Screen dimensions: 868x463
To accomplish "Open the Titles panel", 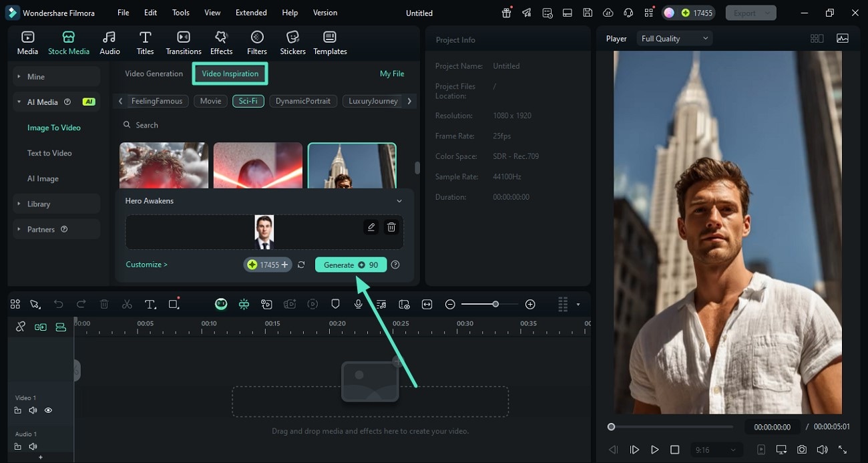I will coord(145,43).
